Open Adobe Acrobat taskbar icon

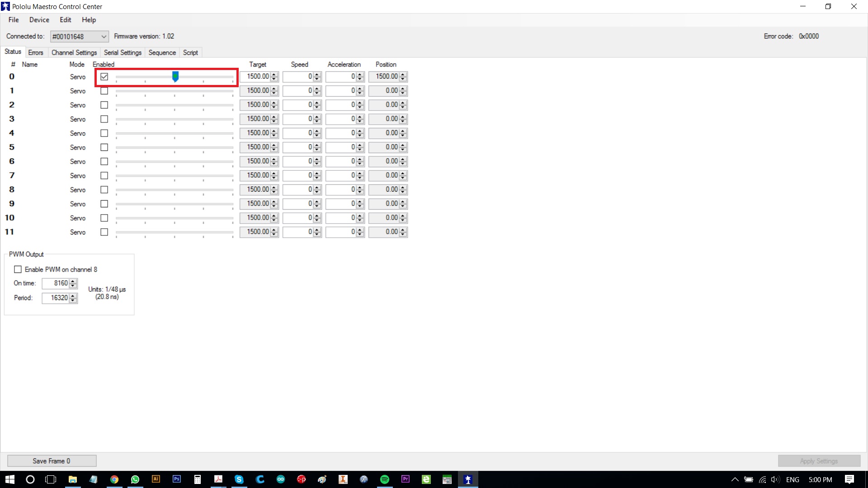218,479
